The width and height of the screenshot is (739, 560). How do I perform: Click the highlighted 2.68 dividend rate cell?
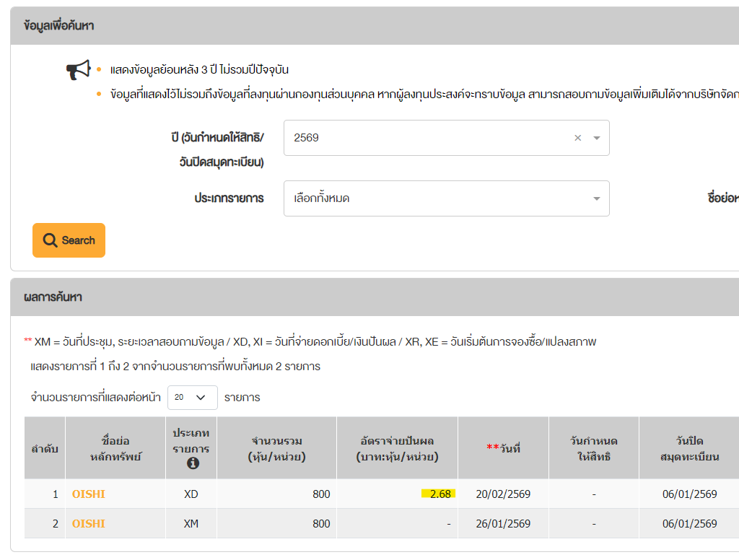click(x=439, y=494)
